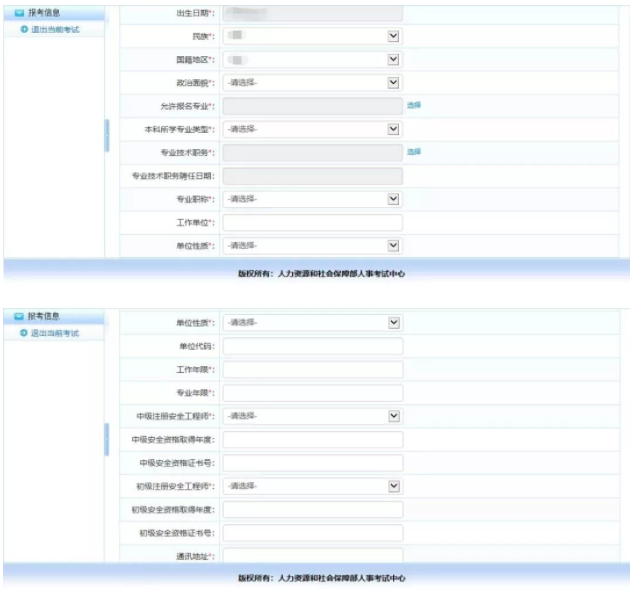
Task: Click the 初级安全资格取得年度 field
Action: 312,510
